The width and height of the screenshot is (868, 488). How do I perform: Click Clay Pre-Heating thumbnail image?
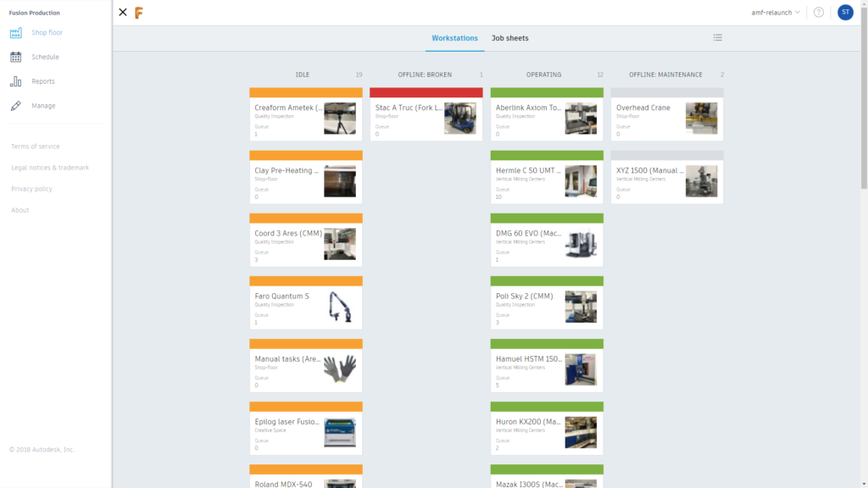[x=340, y=181]
